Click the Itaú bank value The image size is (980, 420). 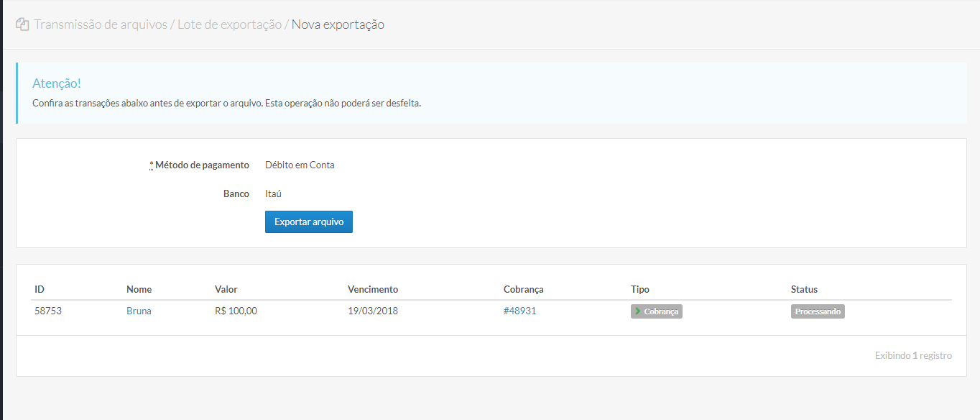click(273, 193)
